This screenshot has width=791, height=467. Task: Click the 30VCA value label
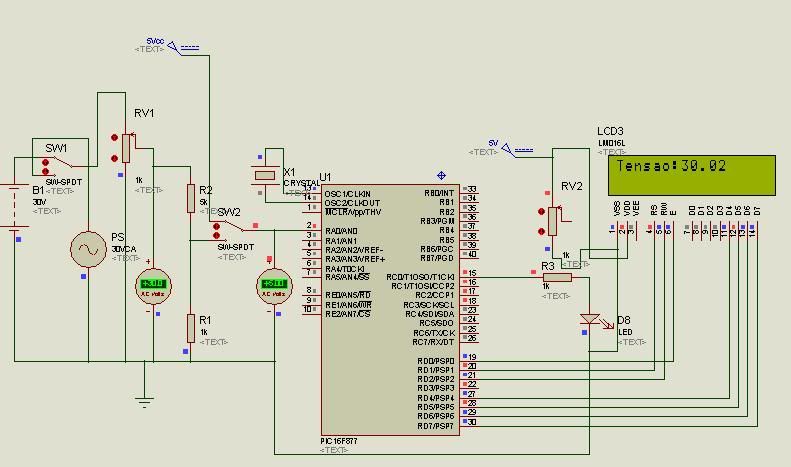(x=124, y=249)
